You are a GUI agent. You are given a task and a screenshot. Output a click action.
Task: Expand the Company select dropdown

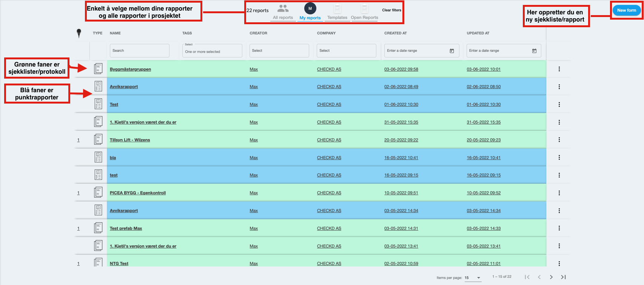click(347, 51)
